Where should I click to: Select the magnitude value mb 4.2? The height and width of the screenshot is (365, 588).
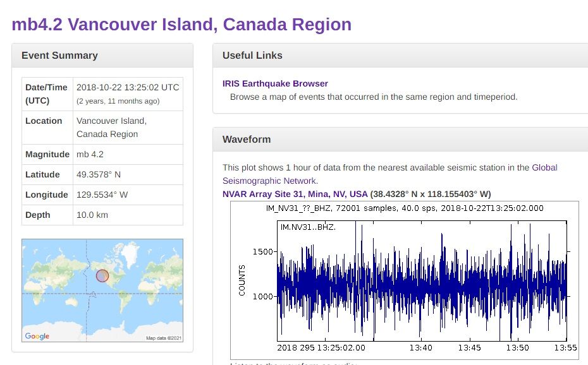pyautogui.click(x=90, y=154)
